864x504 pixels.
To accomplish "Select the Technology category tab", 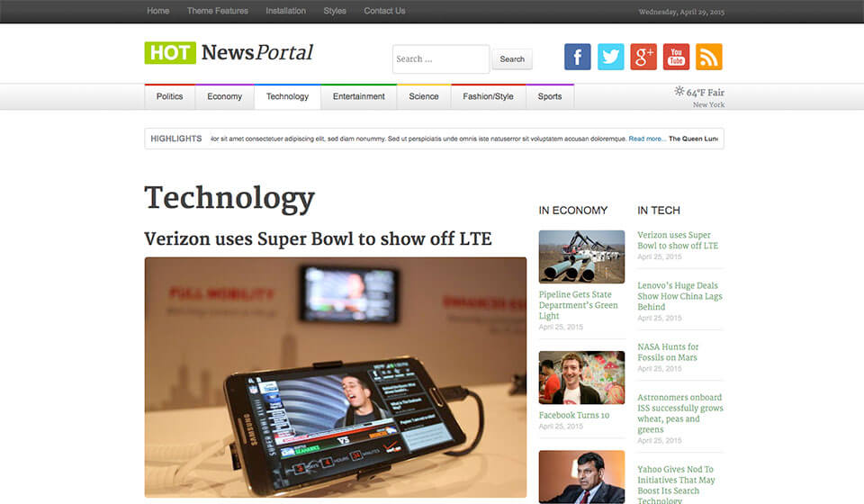I will tap(288, 96).
